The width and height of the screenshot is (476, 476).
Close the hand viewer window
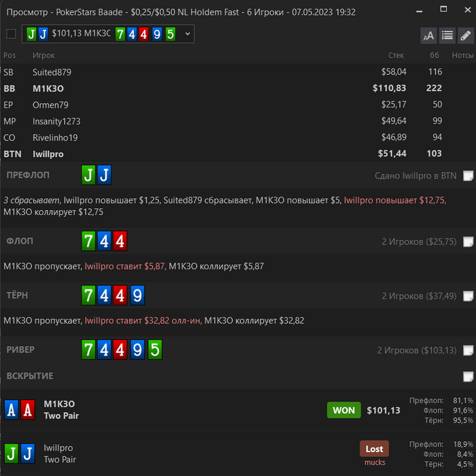tap(468, 10)
